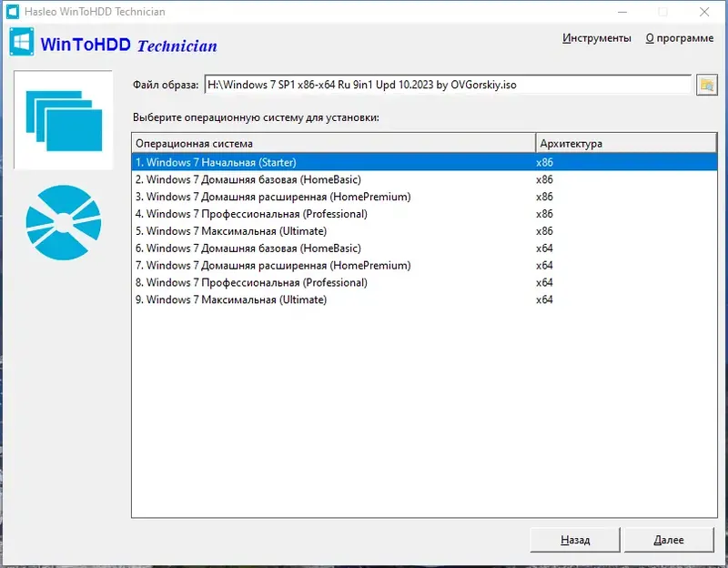Click the Далее button

(x=669, y=540)
